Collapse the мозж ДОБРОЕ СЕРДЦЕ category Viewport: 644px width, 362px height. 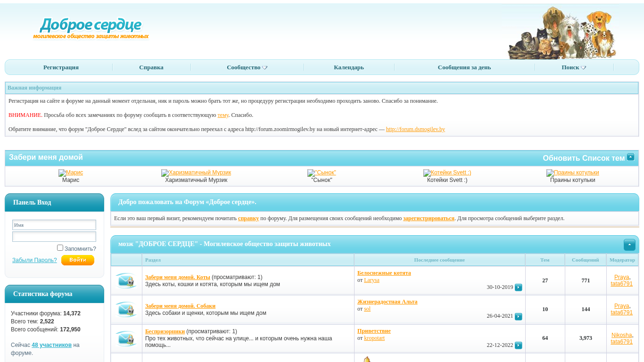click(629, 245)
